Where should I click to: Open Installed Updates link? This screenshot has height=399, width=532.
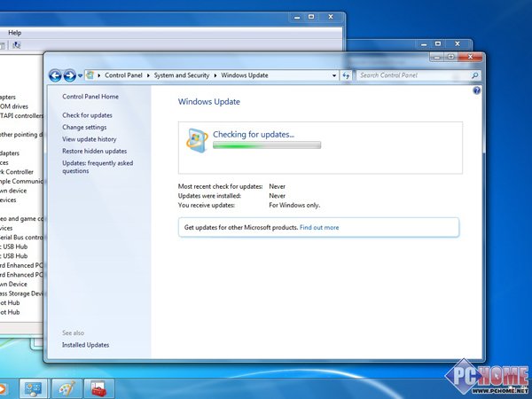(x=85, y=345)
